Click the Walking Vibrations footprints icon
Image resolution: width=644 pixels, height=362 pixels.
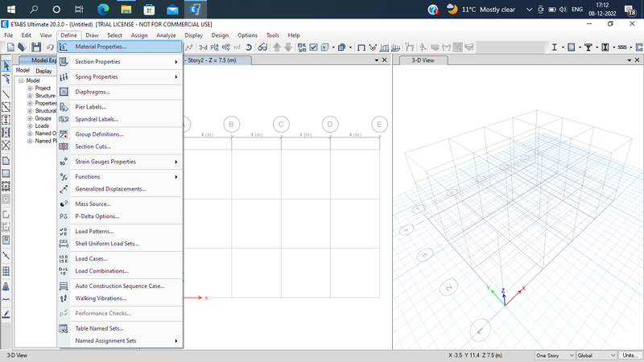click(x=64, y=298)
